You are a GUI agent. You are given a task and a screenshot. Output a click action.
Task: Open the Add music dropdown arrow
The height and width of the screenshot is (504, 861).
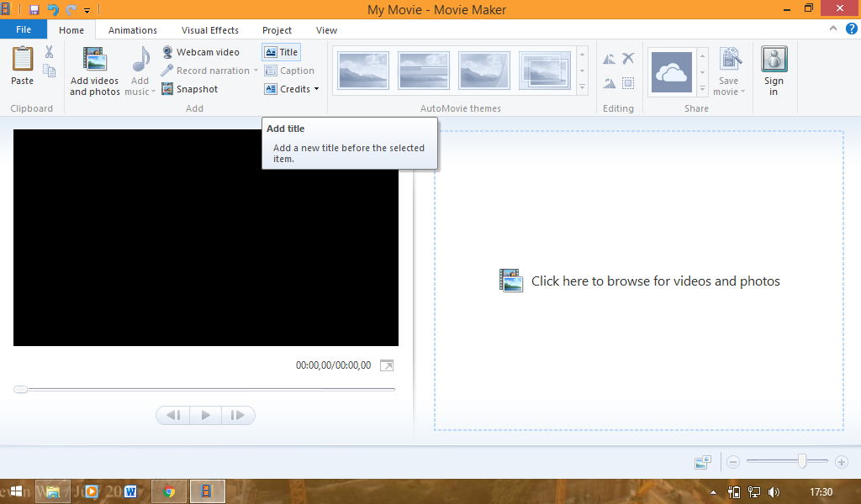pyautogui.click(x=153, y=92)
